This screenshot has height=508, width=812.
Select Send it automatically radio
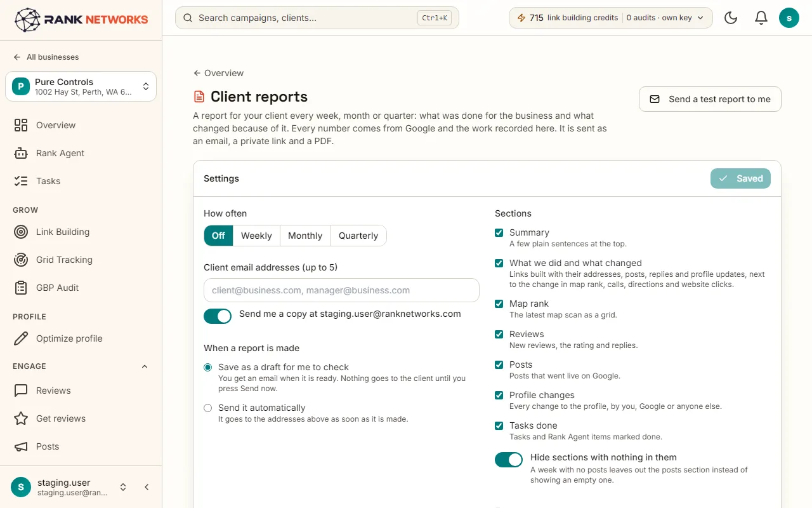click(208, 408)
